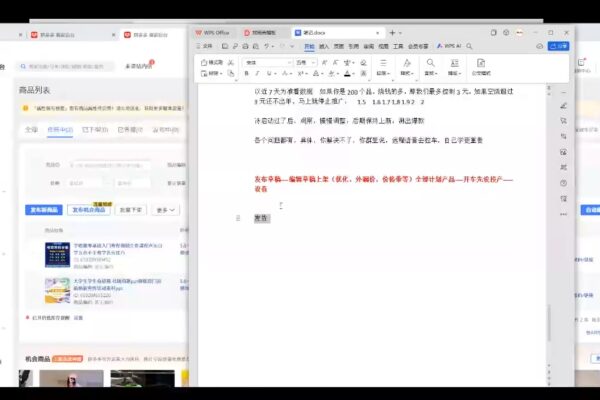This screenshot has height=400, width=600.
Task: Close the 笔记.docx tab
Action: [378, 33]
